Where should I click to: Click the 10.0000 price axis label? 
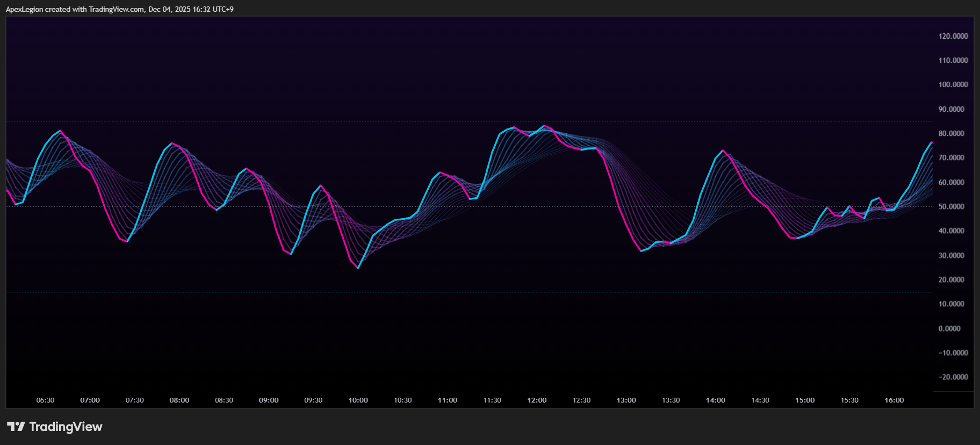coord(952,304)
